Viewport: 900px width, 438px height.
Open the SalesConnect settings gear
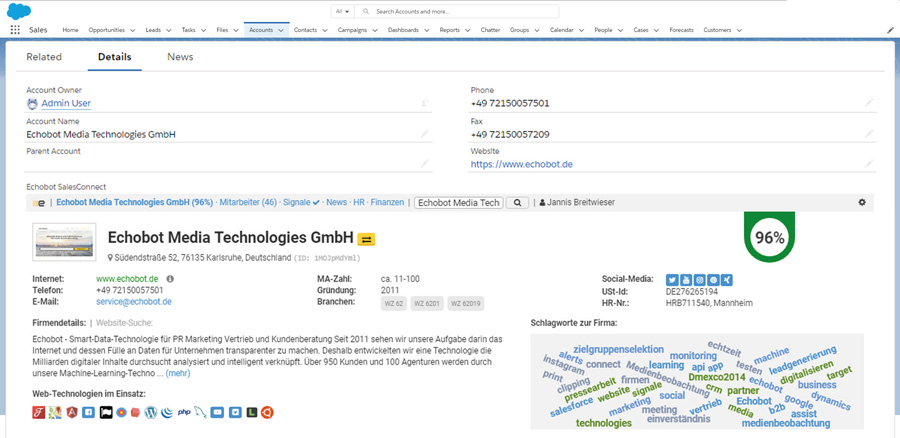click(862, 202)
